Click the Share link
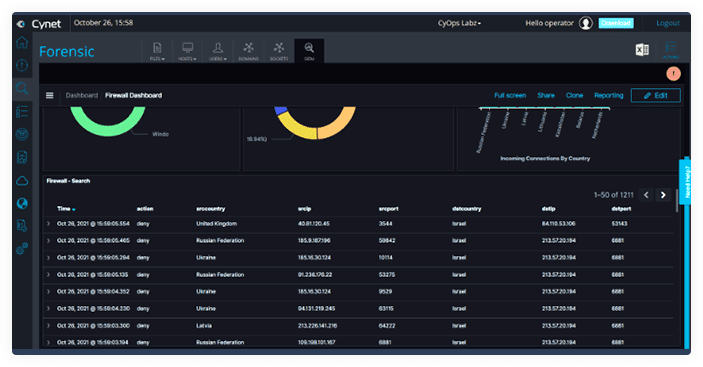The height and width of the screenshot is (367, 703). pyautogui.click(x=546, y=95)
